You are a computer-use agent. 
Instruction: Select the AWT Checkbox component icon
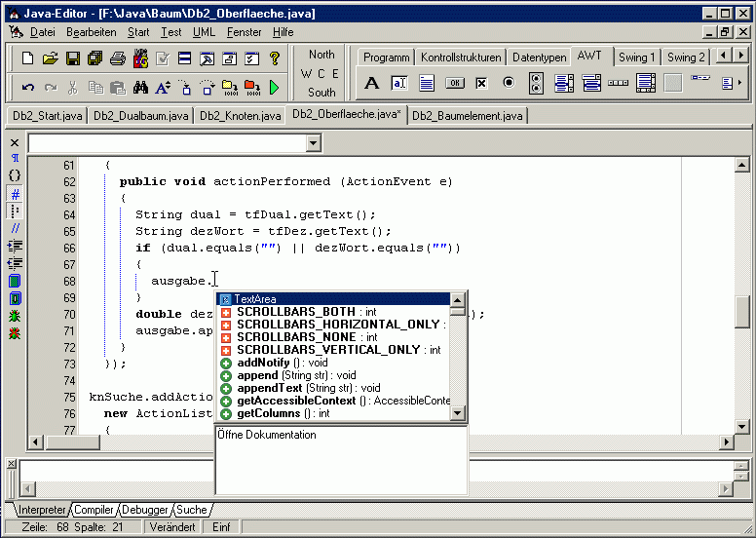(481, 84)
